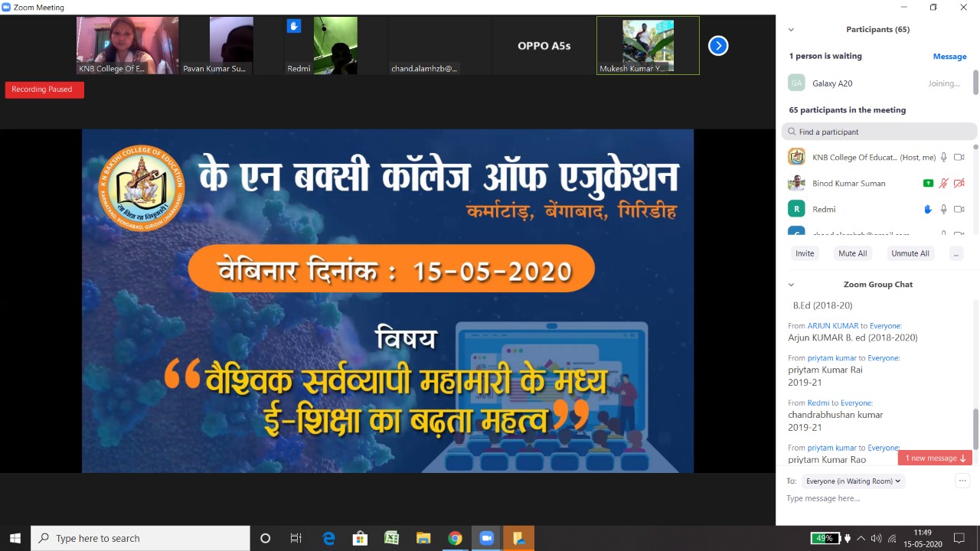Image resolution: width=980 pixels, height=551 pixels.
Task: Click the Zoom icon on the taskbar
Action: click(x=486, y=538)
